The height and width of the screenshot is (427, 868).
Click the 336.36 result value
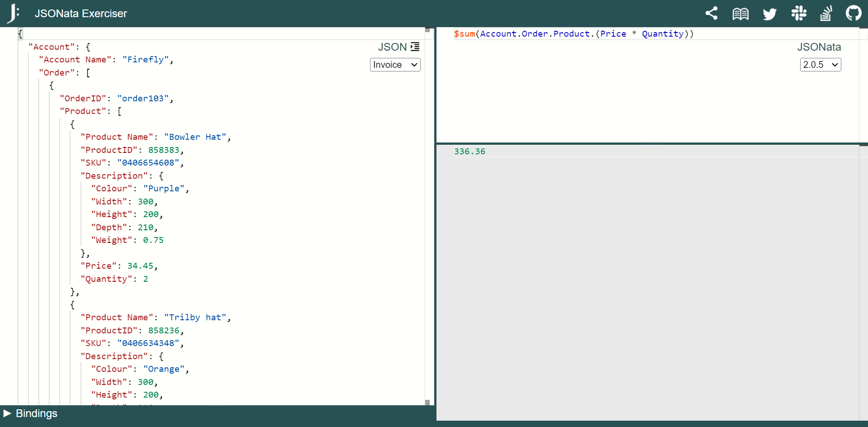click(470, 152)
